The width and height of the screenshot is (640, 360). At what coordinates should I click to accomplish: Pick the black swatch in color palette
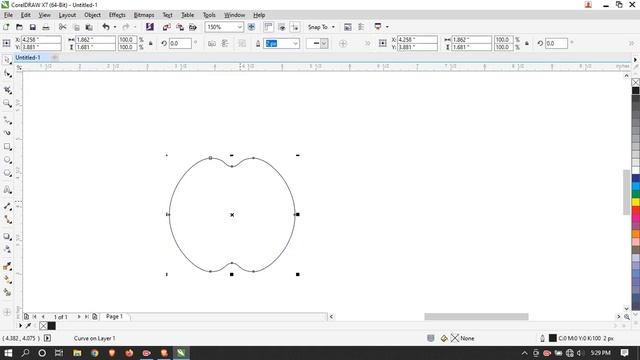(x=636, y=90)
